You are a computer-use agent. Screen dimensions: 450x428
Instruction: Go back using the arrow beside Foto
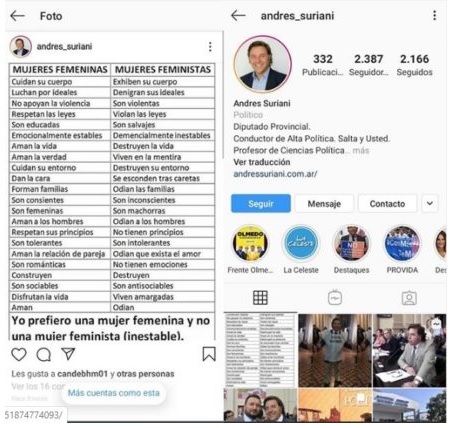(x=18, y=16)
